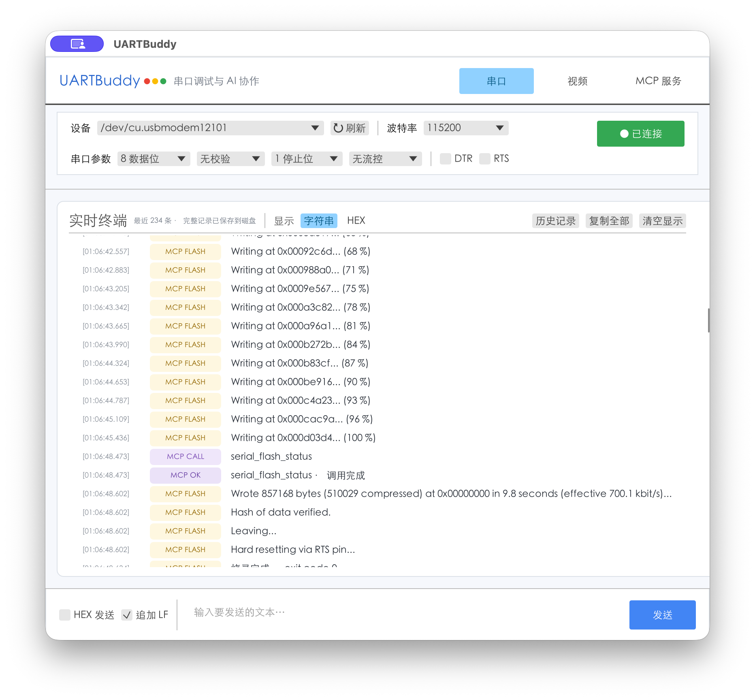
Task: Click the line 'Leaving...'
Action: (x=254, y=531)
